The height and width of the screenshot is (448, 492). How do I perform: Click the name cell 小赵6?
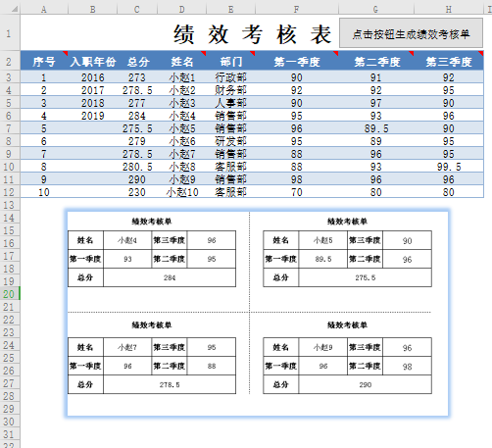181,141
